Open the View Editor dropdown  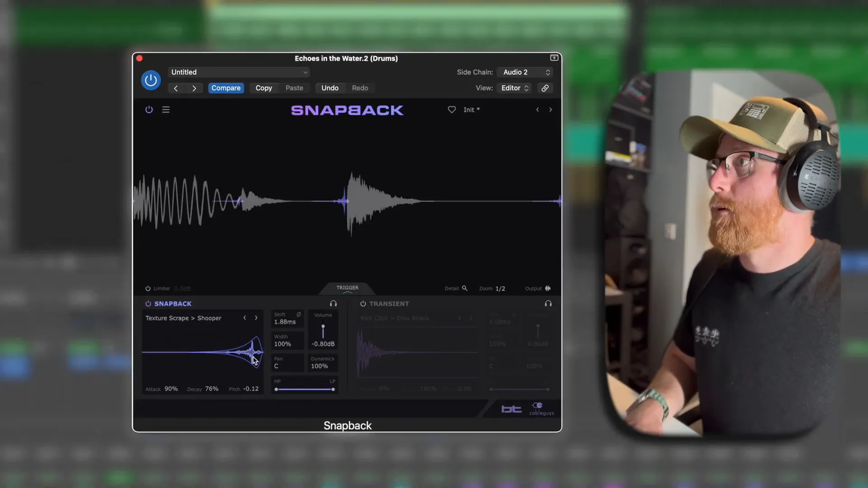coord(514,88)
